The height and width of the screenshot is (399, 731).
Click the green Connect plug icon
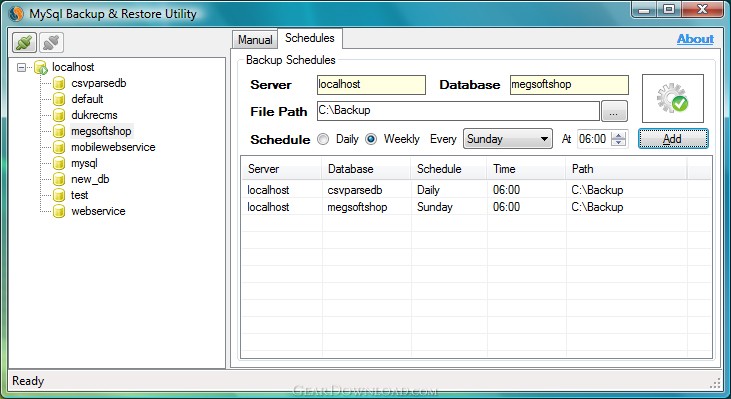[x=24, y=43]
